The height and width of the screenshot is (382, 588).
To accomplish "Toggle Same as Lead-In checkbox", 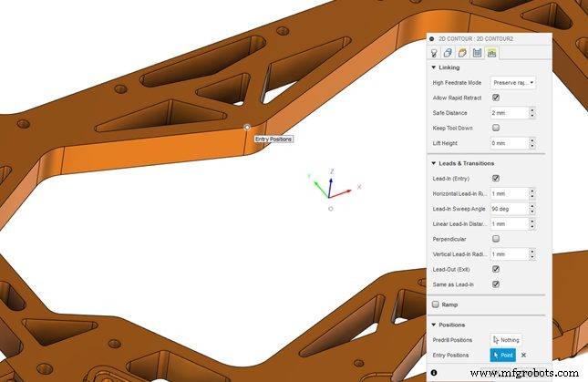I will coord(496,284).
